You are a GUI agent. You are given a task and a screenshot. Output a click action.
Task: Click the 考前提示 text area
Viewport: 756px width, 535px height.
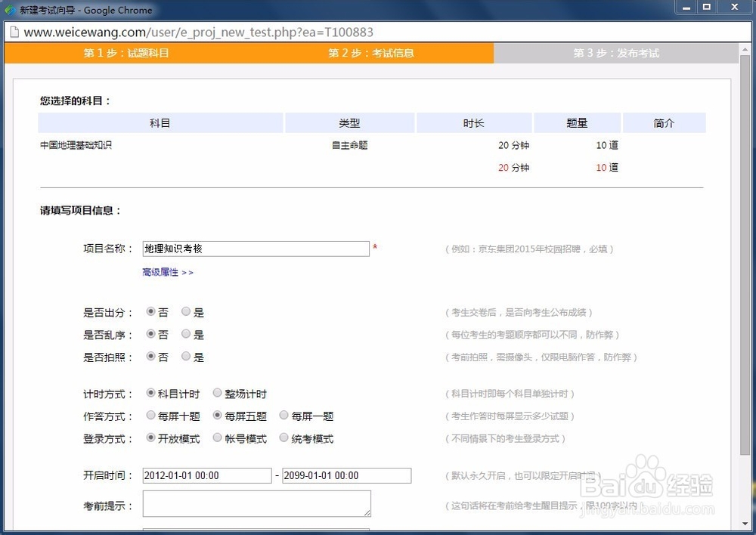tap(256, 503)
